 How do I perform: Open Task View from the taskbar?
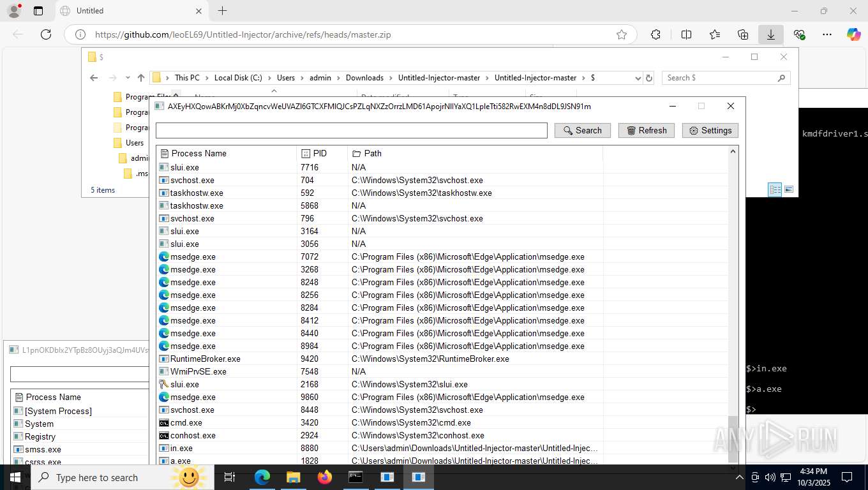coord(230,477)
